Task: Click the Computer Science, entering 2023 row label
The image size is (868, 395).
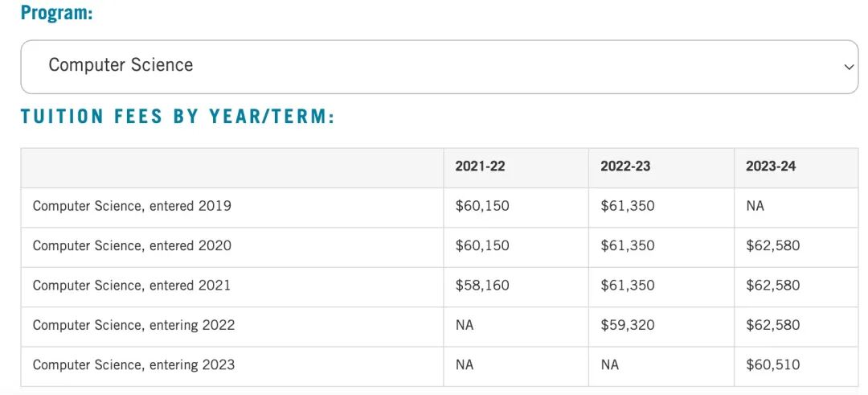Action: coord(133,365)
